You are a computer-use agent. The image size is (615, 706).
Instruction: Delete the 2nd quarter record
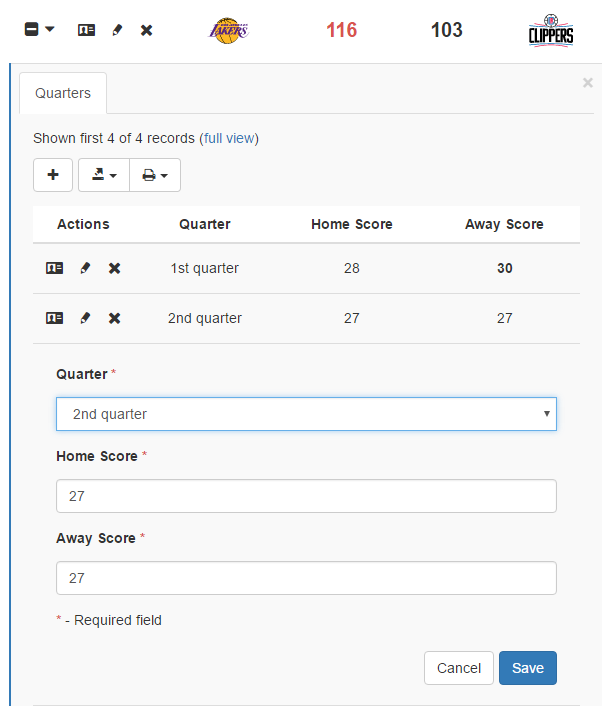(115, 318)
